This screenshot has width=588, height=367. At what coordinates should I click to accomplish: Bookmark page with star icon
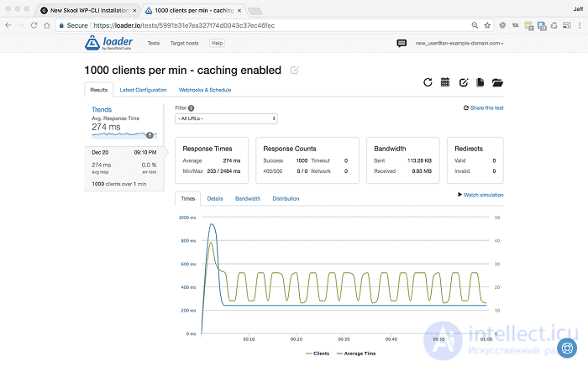tap(487, 25)
